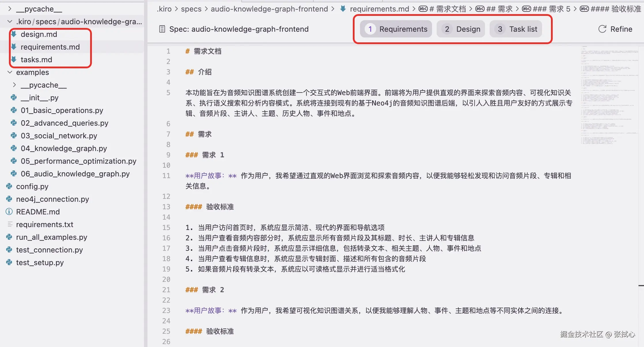Click Python icon of 04_knowledge_graph.py
Viewport: 644px width, 347px height.
[14, 148]
